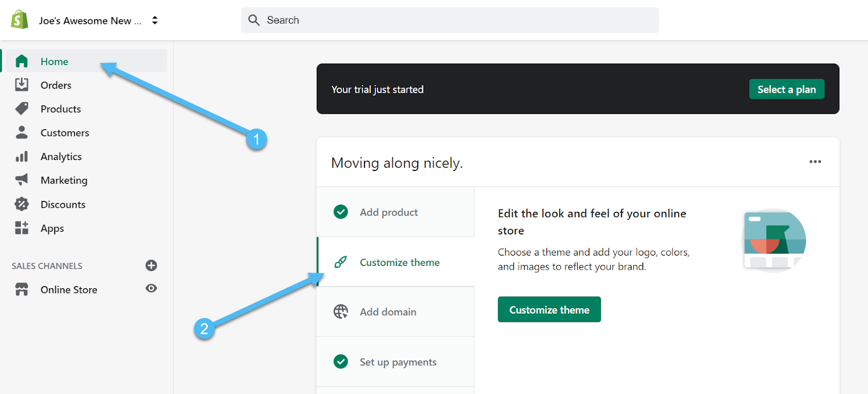Click the Discounts badge icon

point(22,204)
